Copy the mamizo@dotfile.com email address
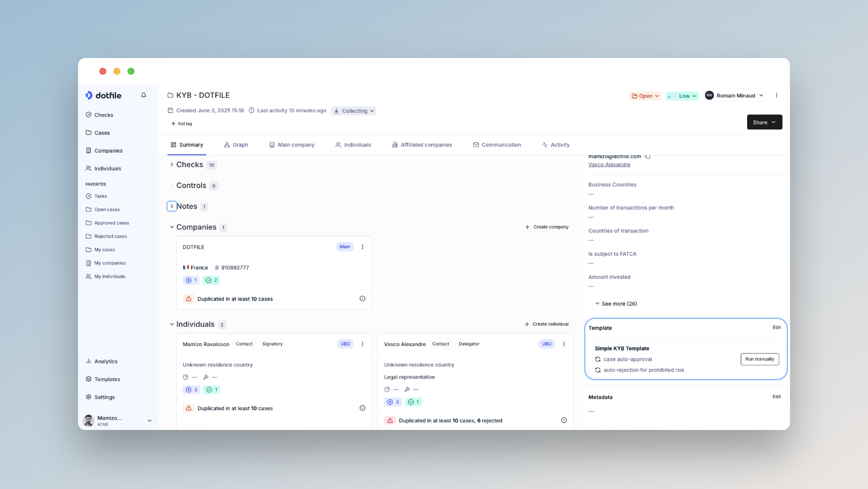Image resolution: width=868 pixels, height=489 pixels. click(x=648, y=156)
